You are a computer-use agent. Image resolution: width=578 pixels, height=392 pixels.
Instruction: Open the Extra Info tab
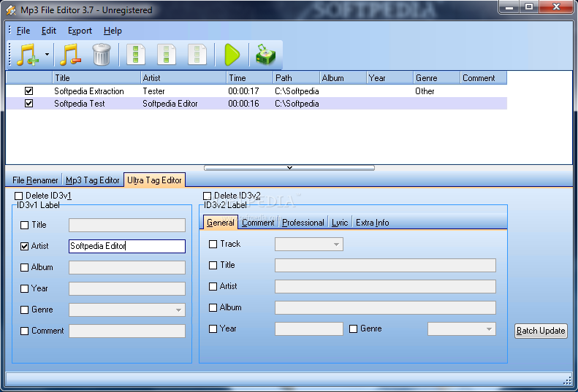[373, 223]
